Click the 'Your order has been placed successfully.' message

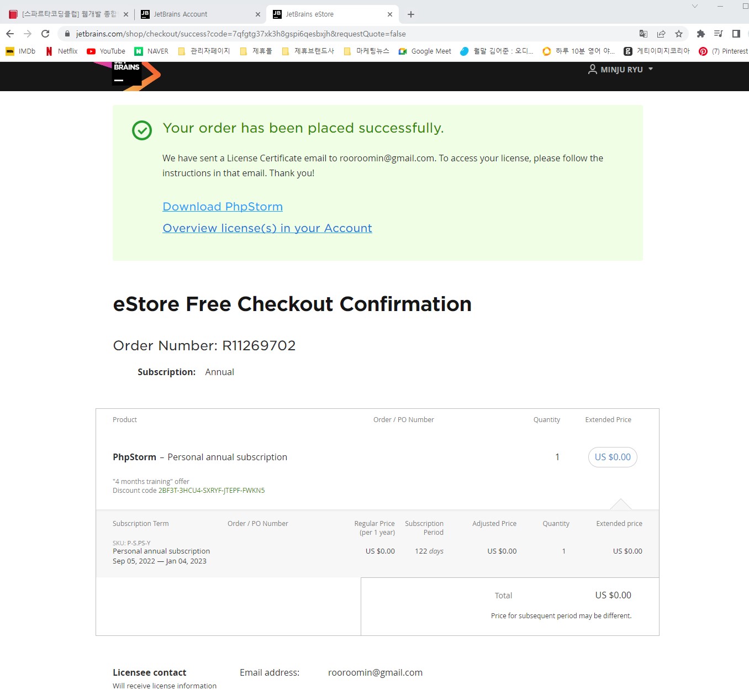coord(303,128)
